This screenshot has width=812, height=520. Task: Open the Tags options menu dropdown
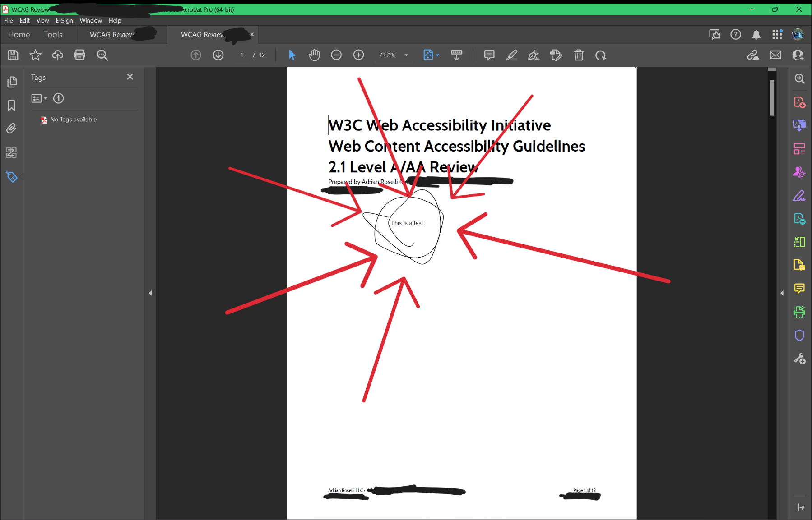pos(39,98)
